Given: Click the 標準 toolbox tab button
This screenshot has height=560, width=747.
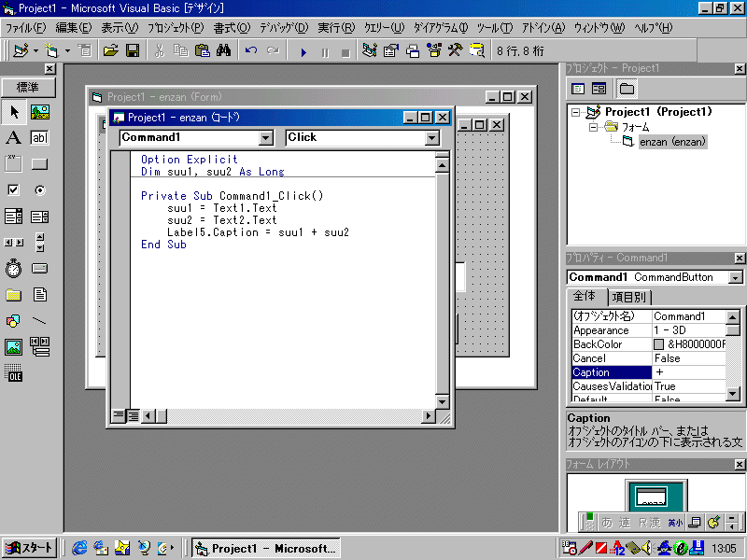Looking at the screenshot, I should click(x=28, y=88).
